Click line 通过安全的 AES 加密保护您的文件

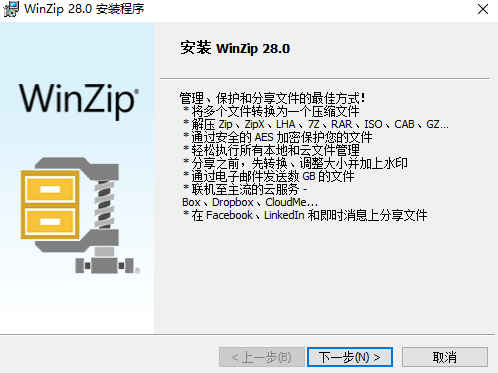tap(278, 137)
